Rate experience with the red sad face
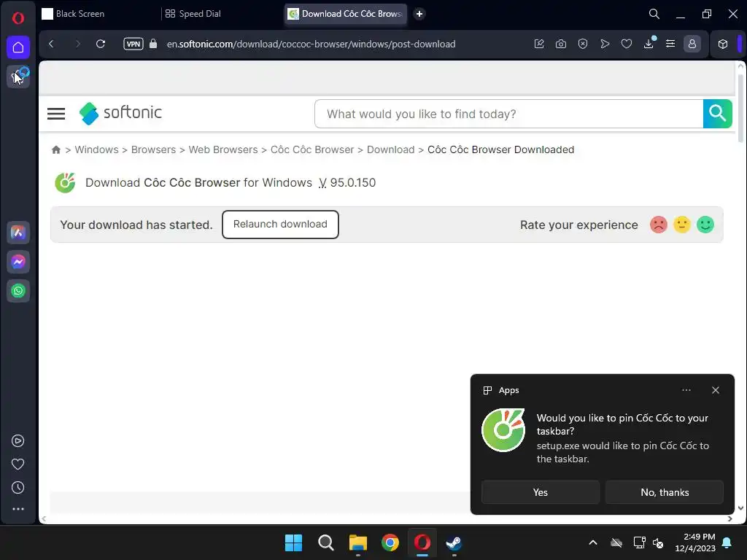The image size is (747, 560). 659,225
